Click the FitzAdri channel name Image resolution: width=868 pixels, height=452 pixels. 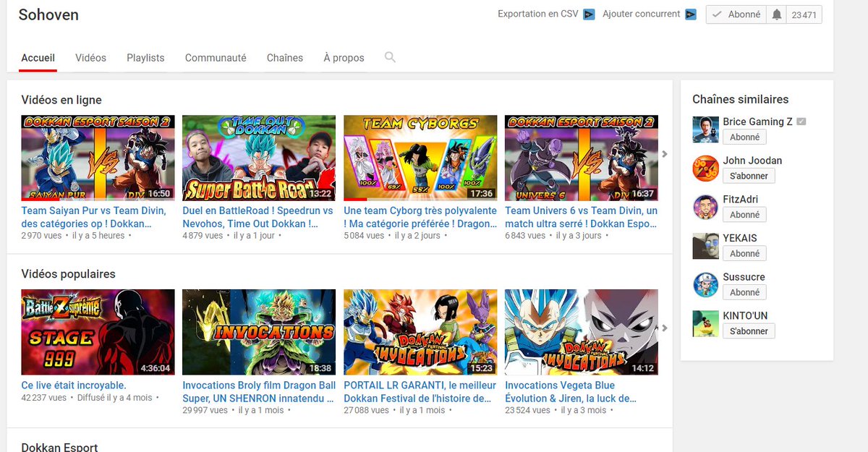pos(741,200)
